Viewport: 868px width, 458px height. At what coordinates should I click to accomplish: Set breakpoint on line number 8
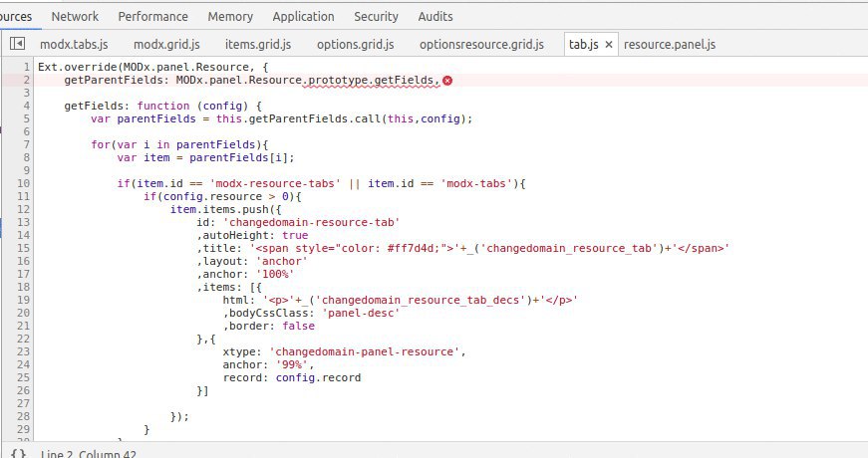pos(26,157)
